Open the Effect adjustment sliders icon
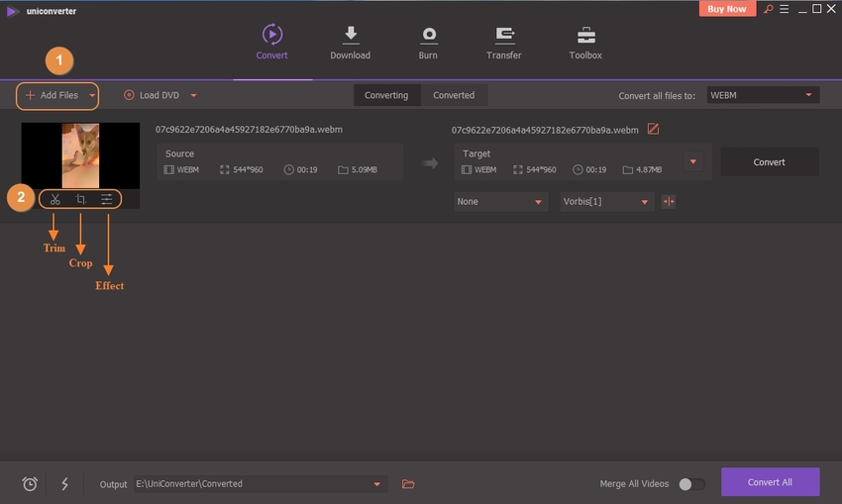Viewport: 842px width, 504px height. (107, 200)
